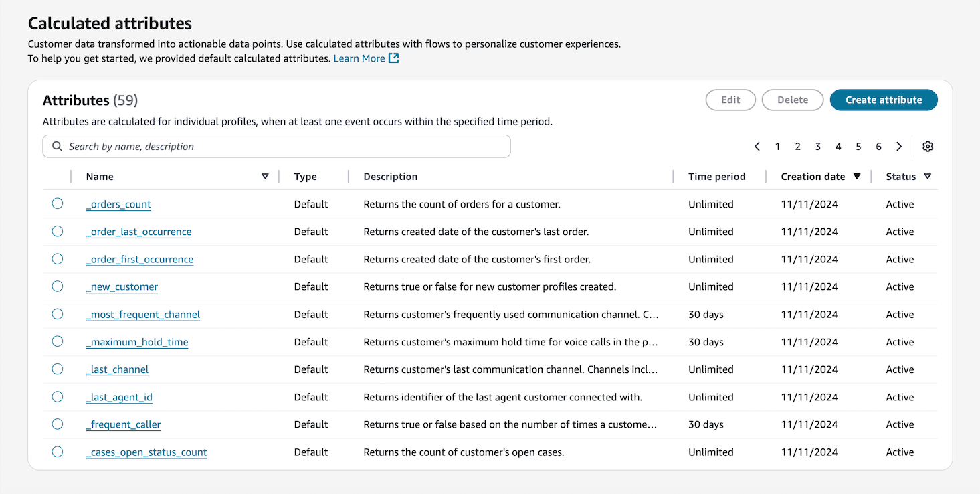Select the _frequent_caller row radio button

click(57, 424)
